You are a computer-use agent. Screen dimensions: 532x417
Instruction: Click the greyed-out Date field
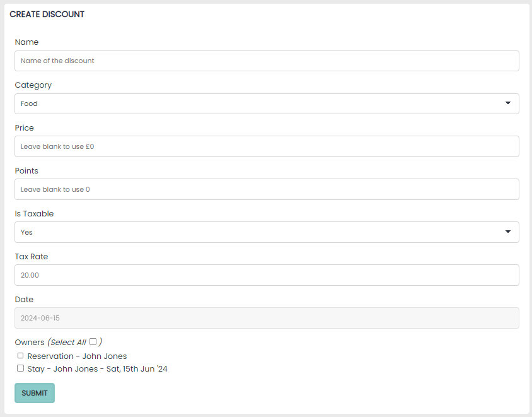(267, 318)
